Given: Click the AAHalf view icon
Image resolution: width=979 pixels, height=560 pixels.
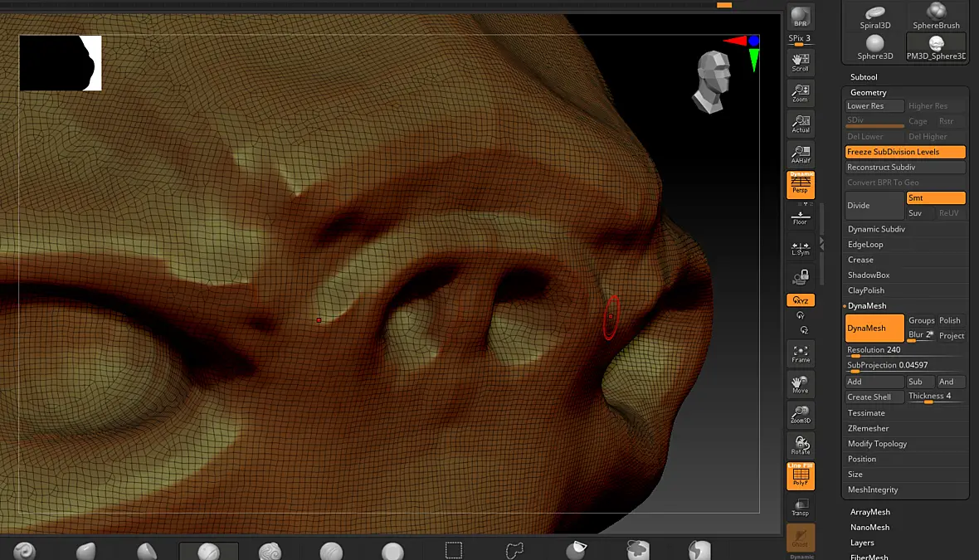Looking at the screenshot, I should 801,154.
